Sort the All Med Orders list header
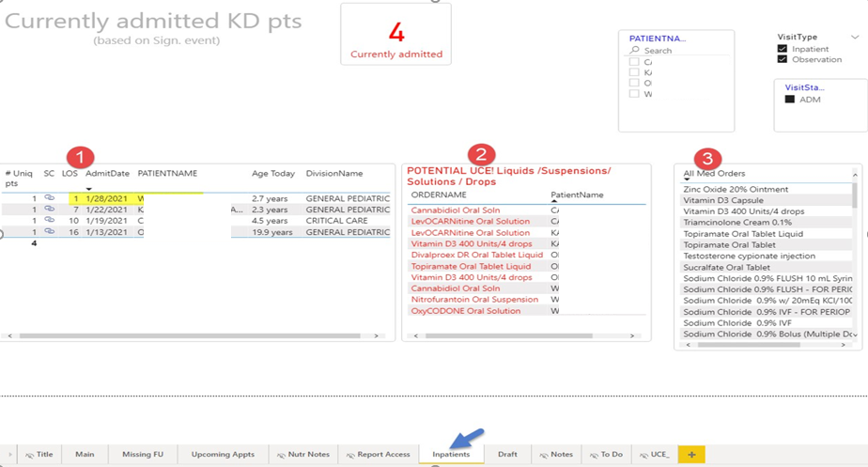 click(x=714, y=174)
